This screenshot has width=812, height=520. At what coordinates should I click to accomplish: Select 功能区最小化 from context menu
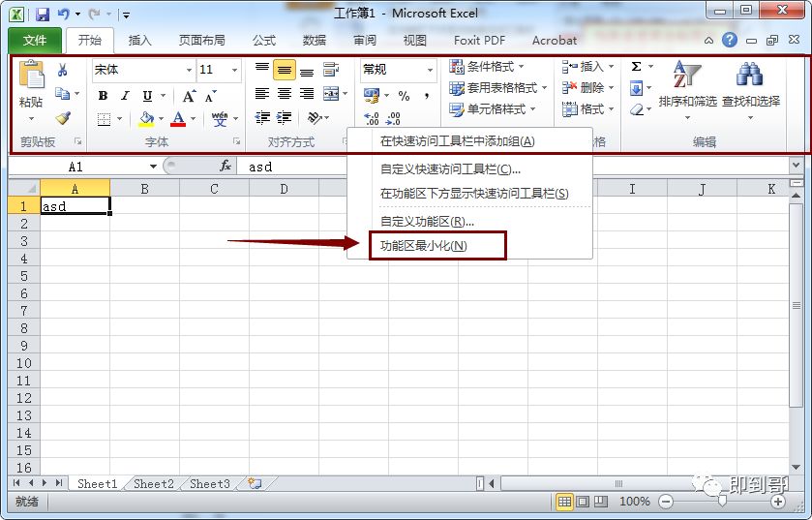[424, 246]
